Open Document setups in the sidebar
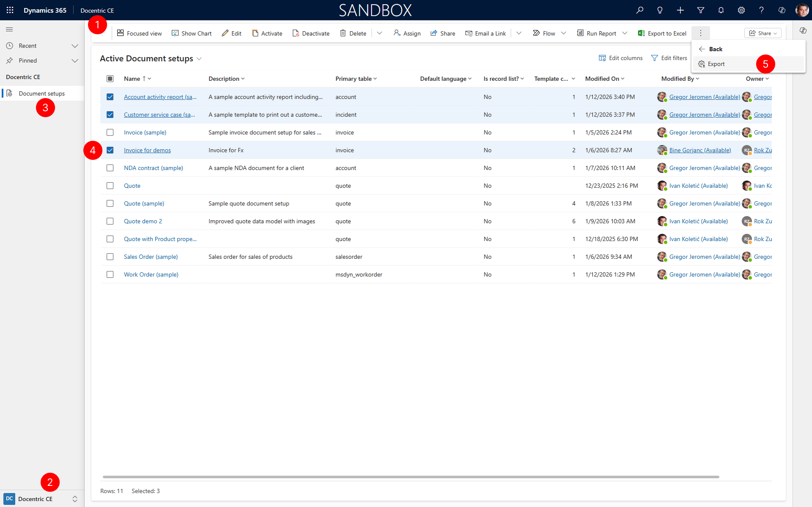812x507 pixels. [42, 93]
